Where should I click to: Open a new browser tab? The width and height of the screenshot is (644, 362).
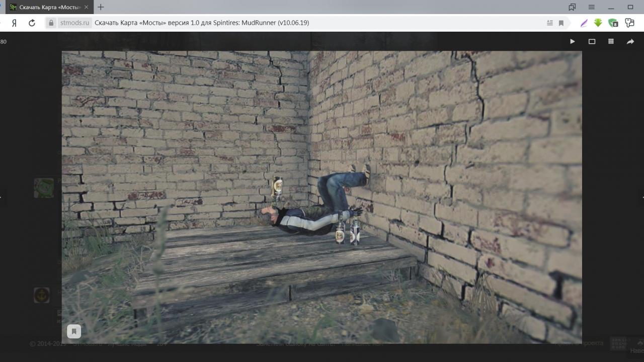(x=101, y=7)
